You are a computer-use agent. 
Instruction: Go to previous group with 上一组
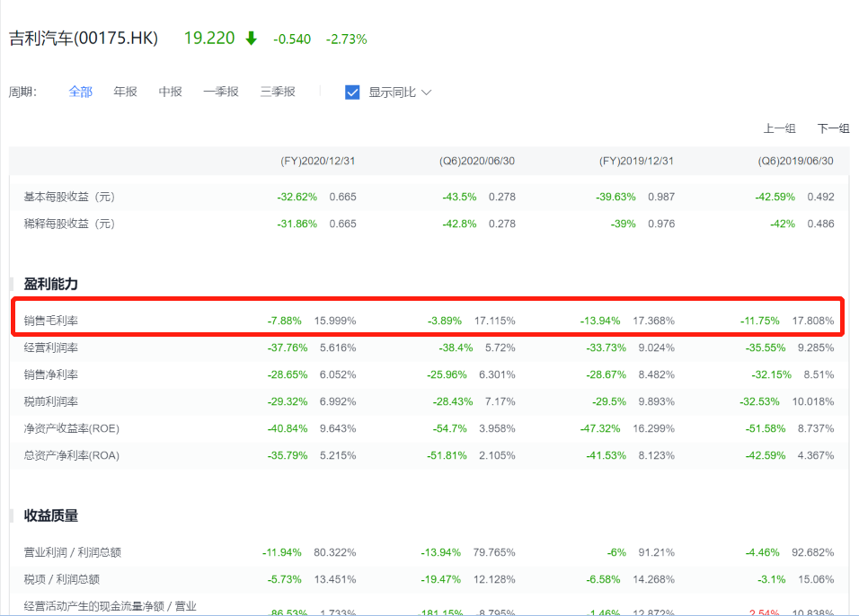[780, 128]
